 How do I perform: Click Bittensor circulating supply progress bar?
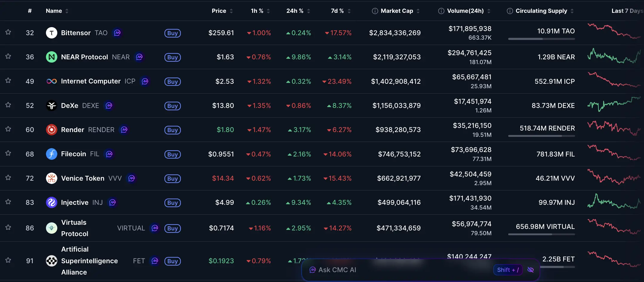(541, 39)
